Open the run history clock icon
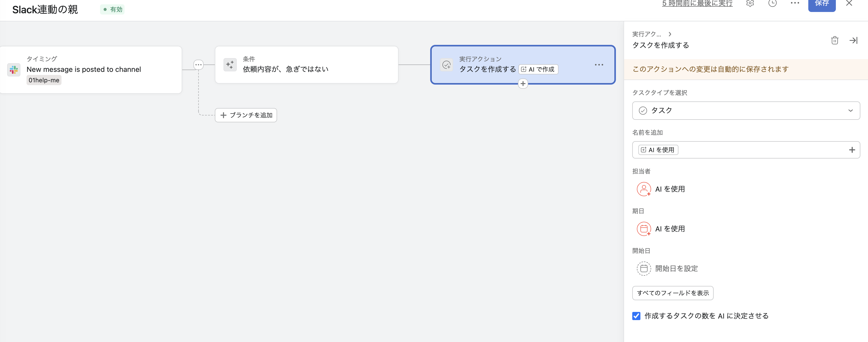Viewport: 868px width, 342px height. (x=772, y=4)
